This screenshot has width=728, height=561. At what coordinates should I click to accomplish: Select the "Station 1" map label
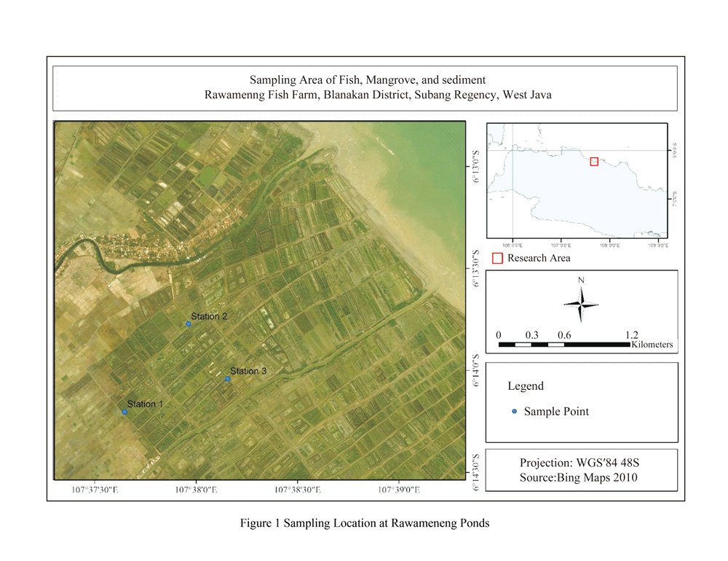click(x=146, y=404)
